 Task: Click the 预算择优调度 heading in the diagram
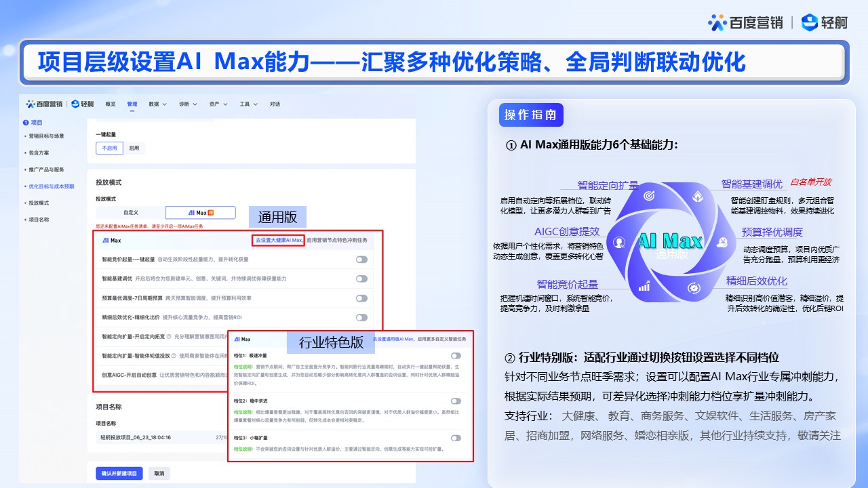(x=771, y=232)
